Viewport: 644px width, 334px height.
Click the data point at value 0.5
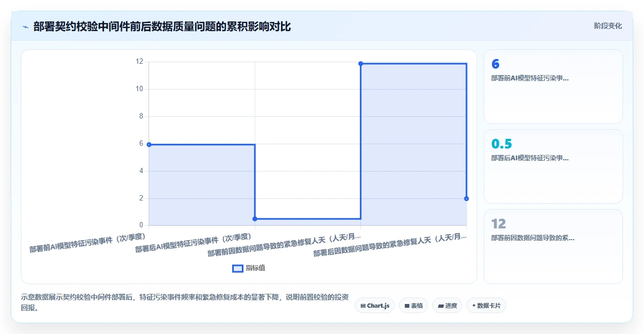tap(255, 219)
